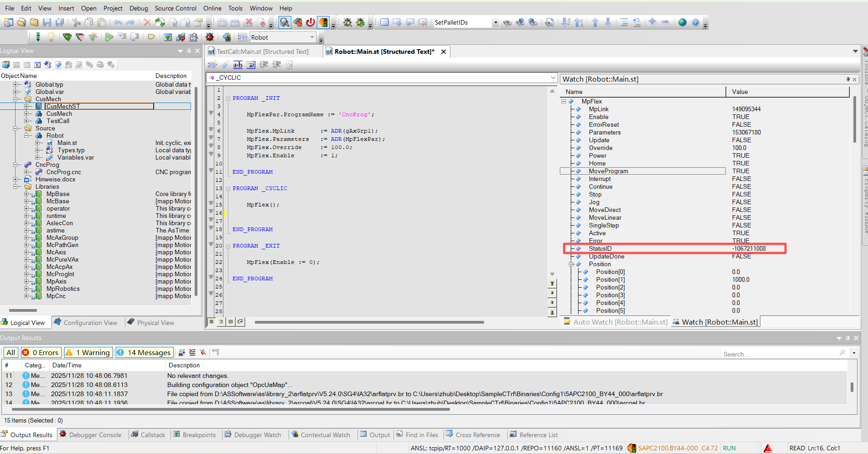Click the Save icon in main toolbar
The height and width of the screenshot is (454, 868).
46,22
